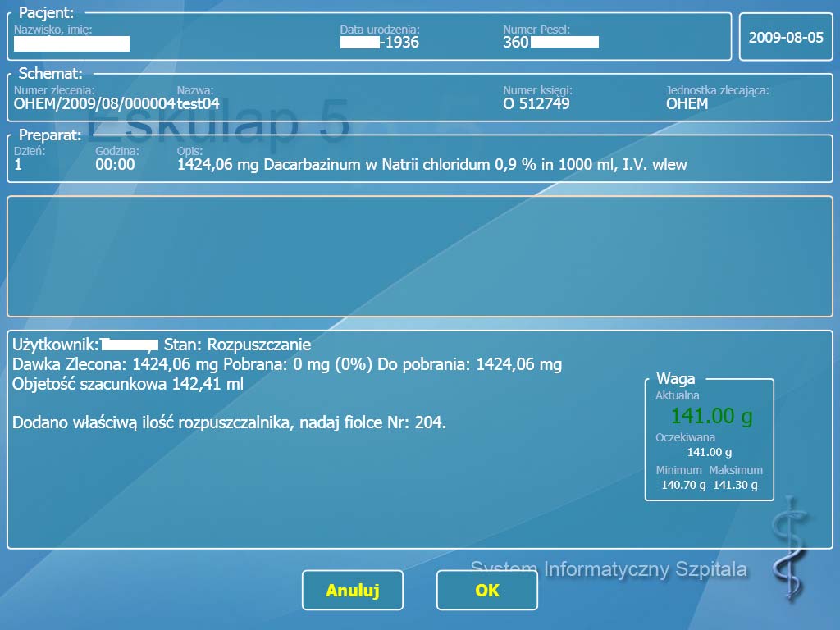Click the minimum weight 140.70 g
The image size is (840, 630).
click(683, 485)
